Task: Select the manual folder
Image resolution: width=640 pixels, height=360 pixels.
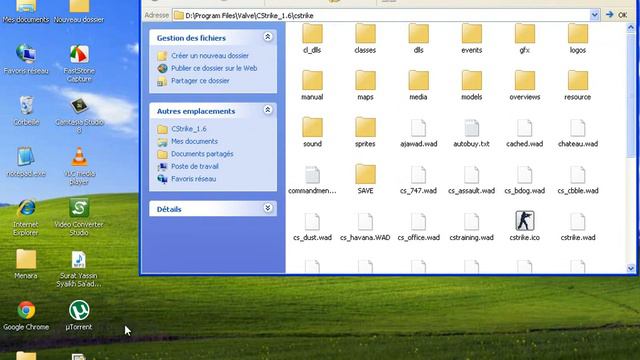Action: (x=312, y=86)
